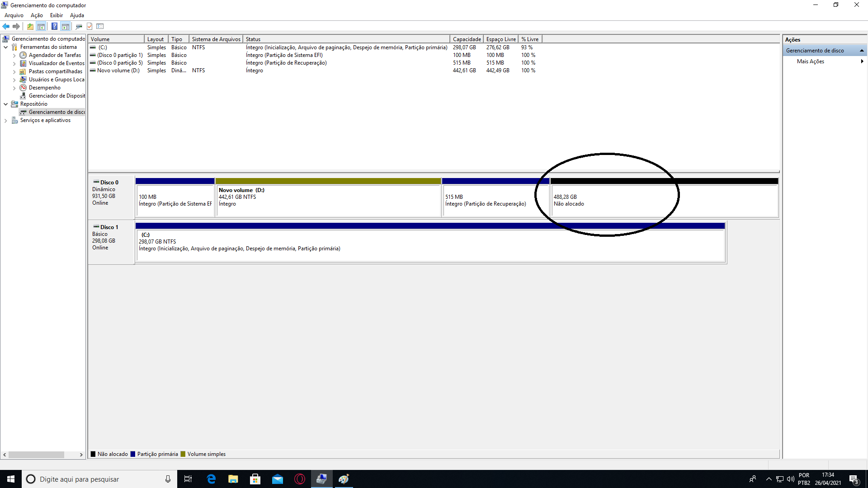Expand the Pastas compartilhadas node
The width and height of the screenshot is (868, 488).
14,71
